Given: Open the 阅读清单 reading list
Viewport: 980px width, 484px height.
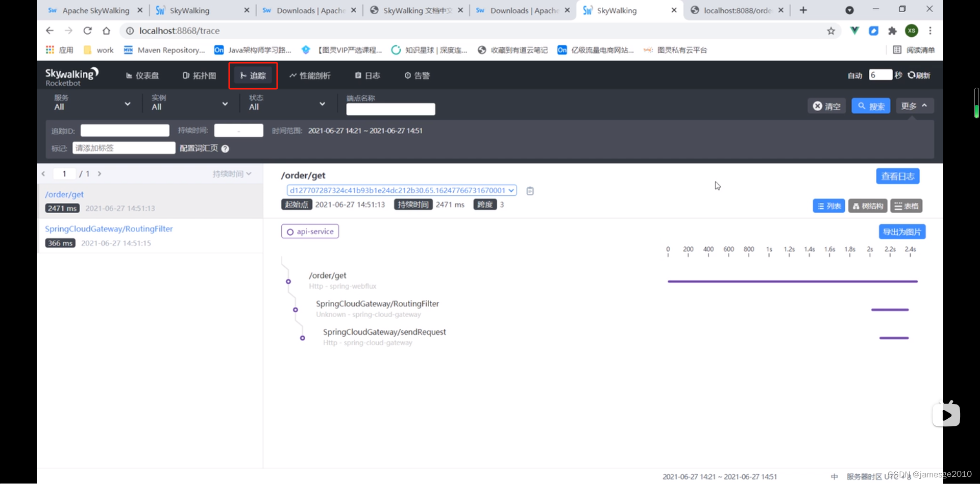Looking at the screenshot, I should click(914, 50).
